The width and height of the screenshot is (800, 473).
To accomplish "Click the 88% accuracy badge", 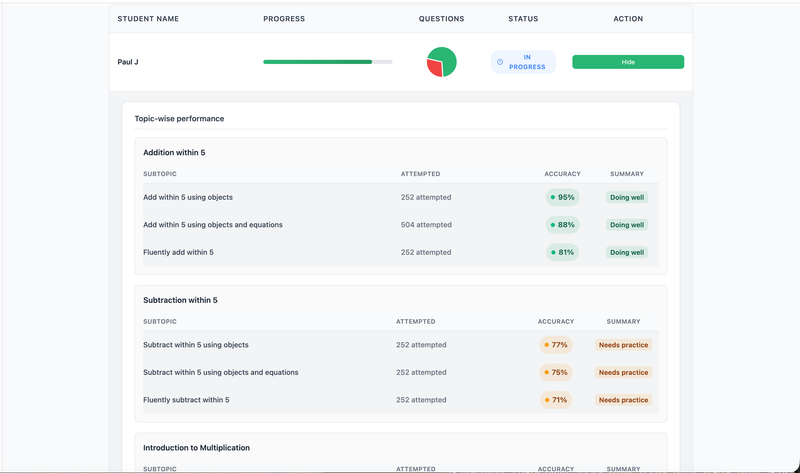I will click(x=562, y=225).
